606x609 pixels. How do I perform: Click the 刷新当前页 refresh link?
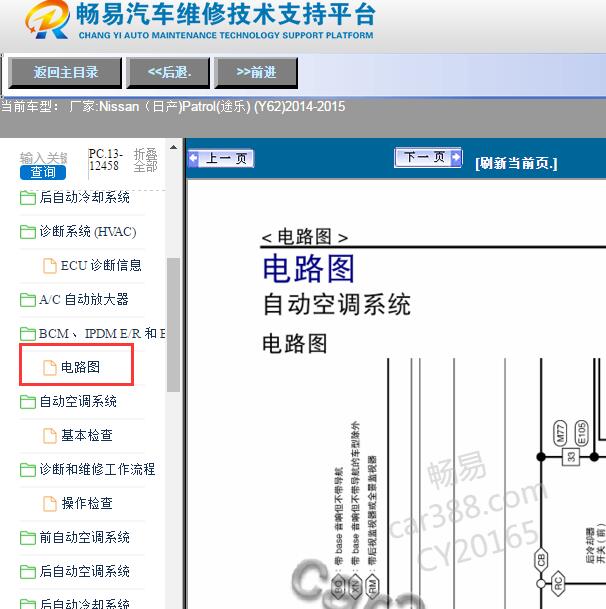point(516,163)
